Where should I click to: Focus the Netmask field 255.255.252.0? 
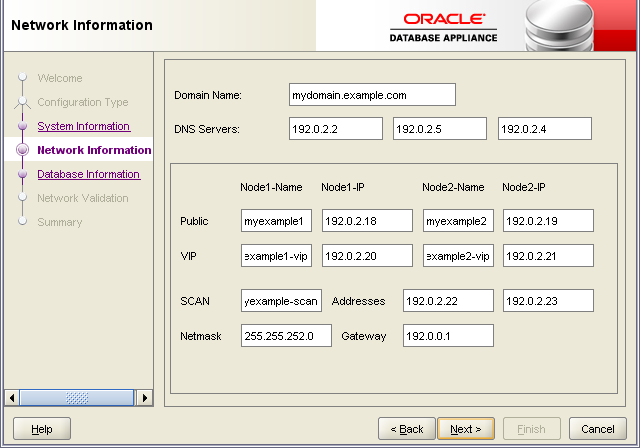(286, 336)
